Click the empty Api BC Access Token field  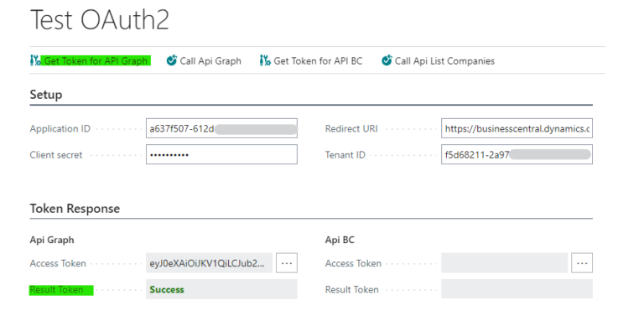pyautogui.click(x=504, y=263)
